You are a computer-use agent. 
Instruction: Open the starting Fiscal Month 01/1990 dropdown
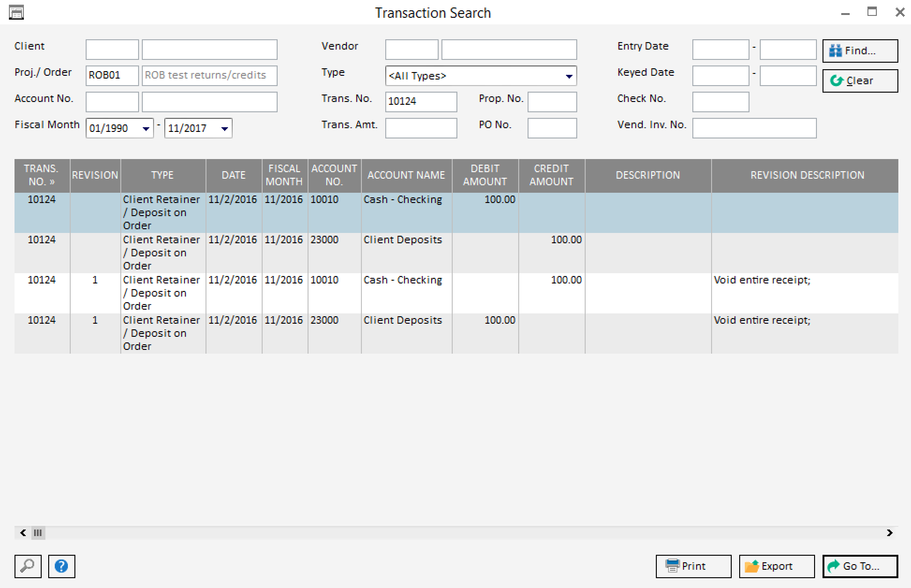coord(147,128)
